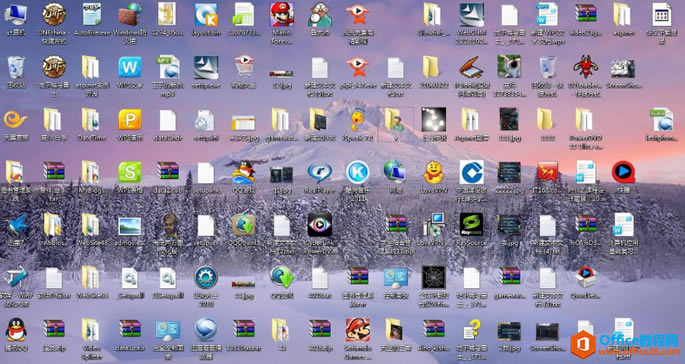Viewport: 685px width, 364px height.
Task: Open the RaySource green icon
Action: [471, 225]
